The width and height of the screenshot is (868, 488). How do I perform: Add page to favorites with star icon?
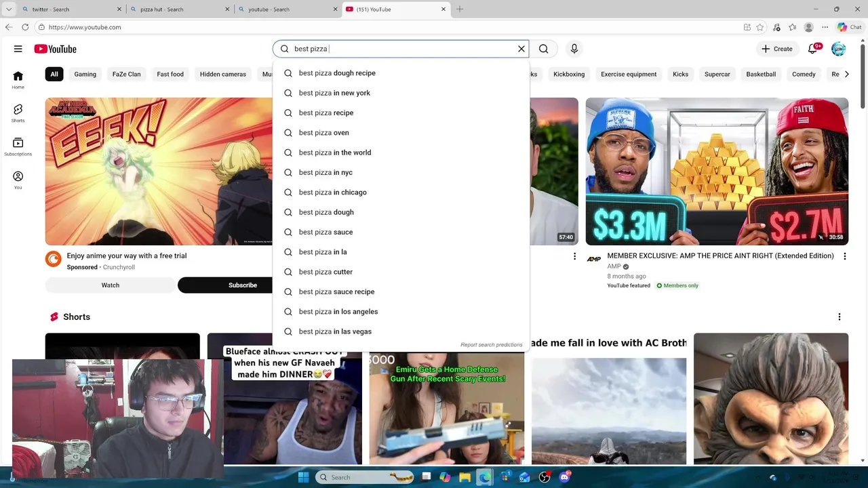click(760, 27)
